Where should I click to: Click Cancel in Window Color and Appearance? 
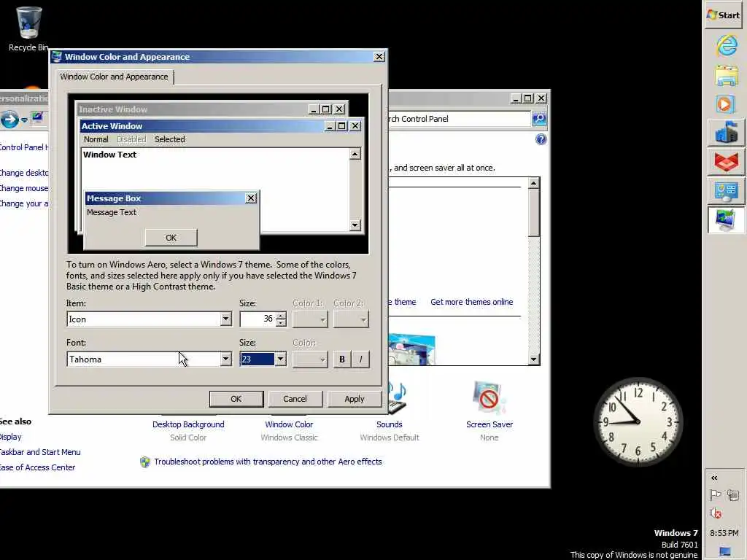pyautogui.click(x=295, y=399)
